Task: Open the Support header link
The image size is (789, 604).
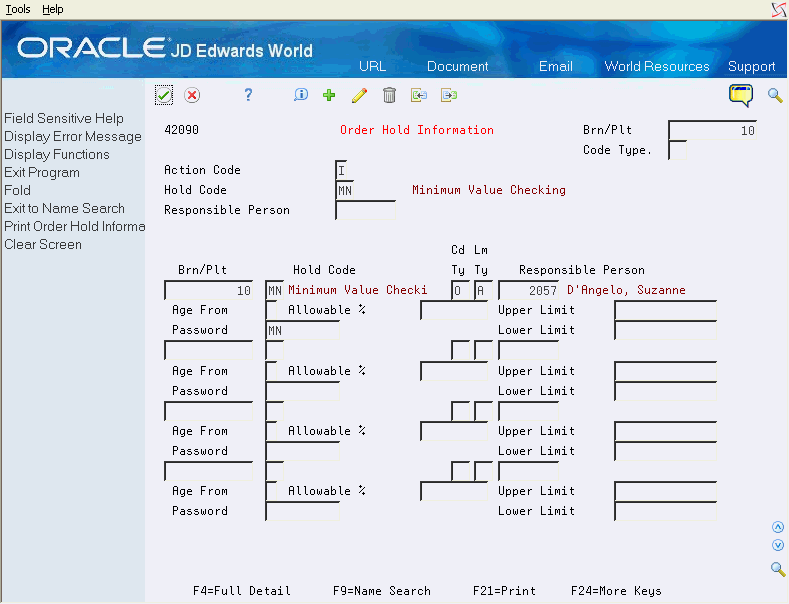Action: (x=751, y=66)
